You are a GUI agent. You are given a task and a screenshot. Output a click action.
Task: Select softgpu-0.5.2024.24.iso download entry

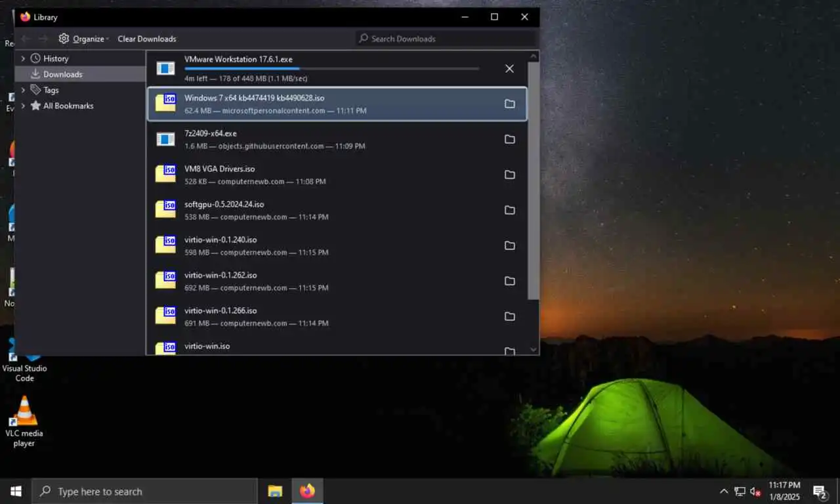(x=337, y=210)
